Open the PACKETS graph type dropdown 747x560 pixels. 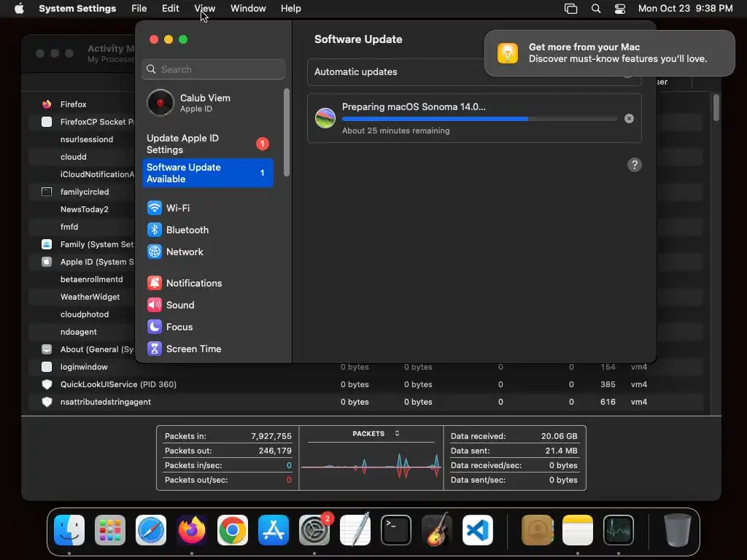(x=376, y=434)
